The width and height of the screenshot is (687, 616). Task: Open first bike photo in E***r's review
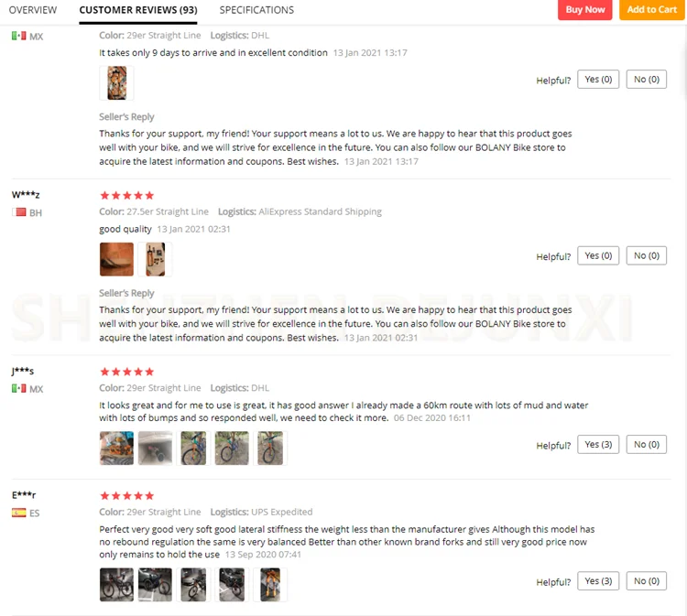(116, 585)
